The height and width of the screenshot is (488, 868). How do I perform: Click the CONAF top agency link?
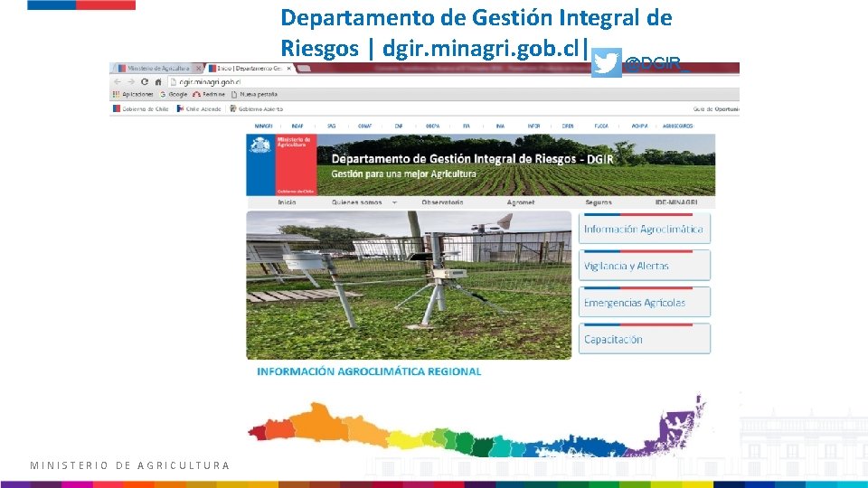coord(364,127)
